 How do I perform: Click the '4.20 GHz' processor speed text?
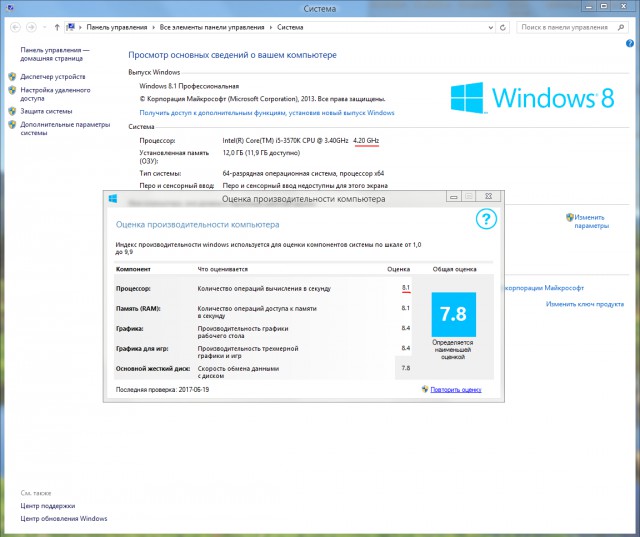366,140
